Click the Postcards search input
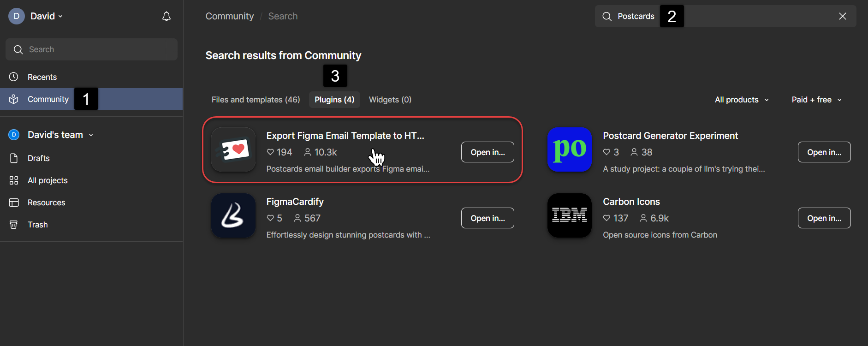 point(725,16)
